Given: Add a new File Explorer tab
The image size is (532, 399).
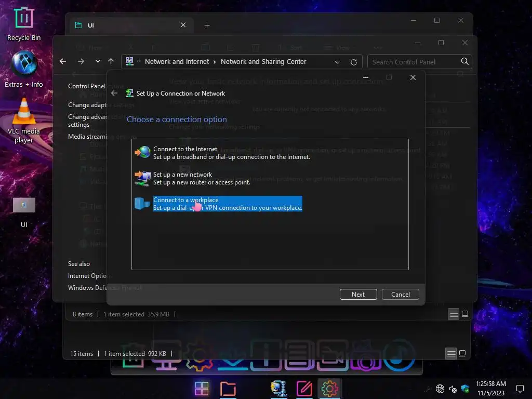Looking at the screenshot, I should [207, 25].
